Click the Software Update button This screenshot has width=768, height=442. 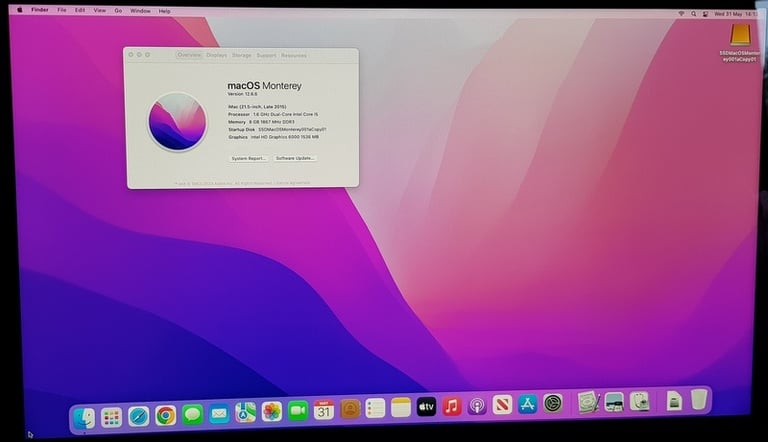point(295,158)
